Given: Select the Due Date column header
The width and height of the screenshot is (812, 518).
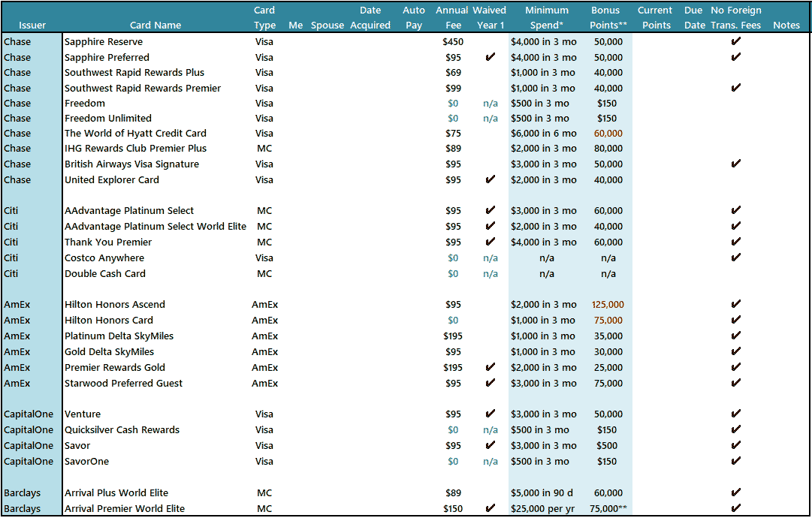Looking at the screenshot, I should pyautogui.click(x=694, y=17).
